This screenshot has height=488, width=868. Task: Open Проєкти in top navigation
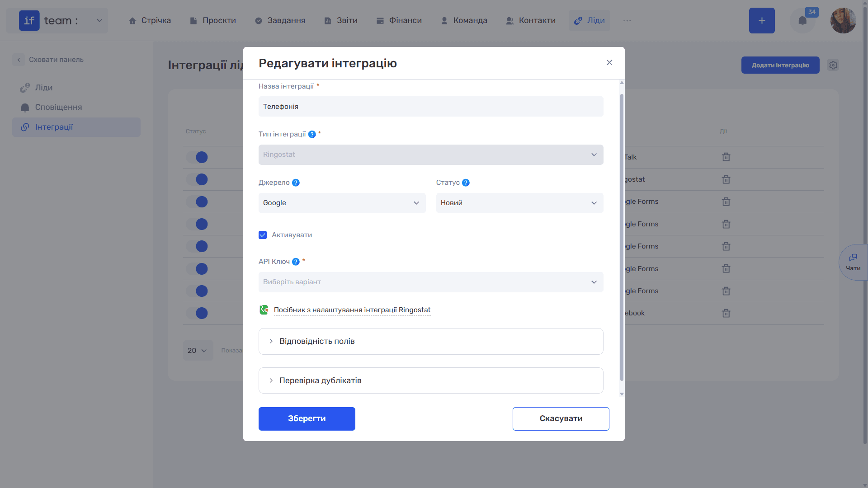tap(213, 21)
